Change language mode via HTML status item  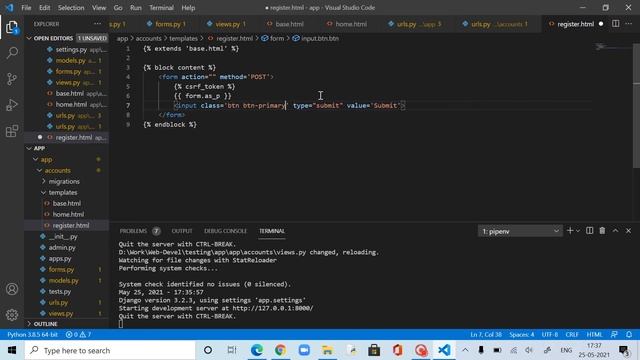click(594, 335)
